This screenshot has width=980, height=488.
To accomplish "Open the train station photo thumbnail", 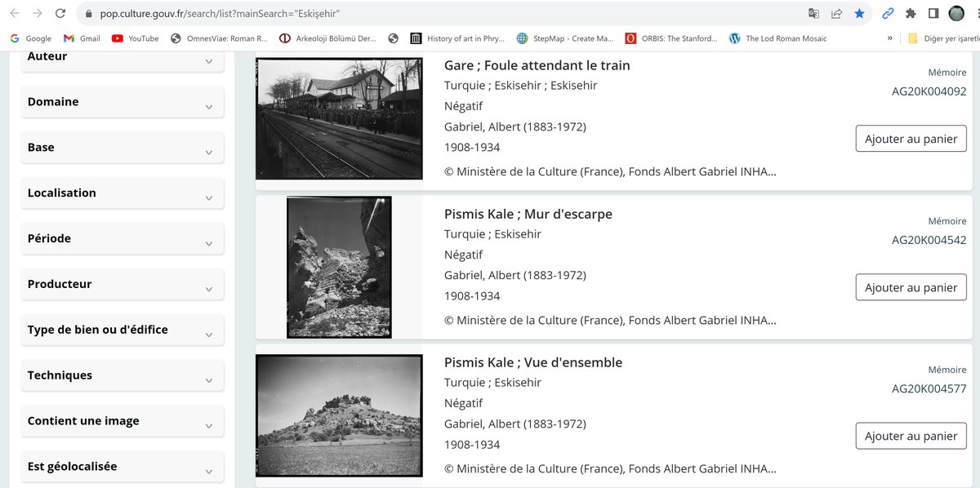I will tap(339, 118).
